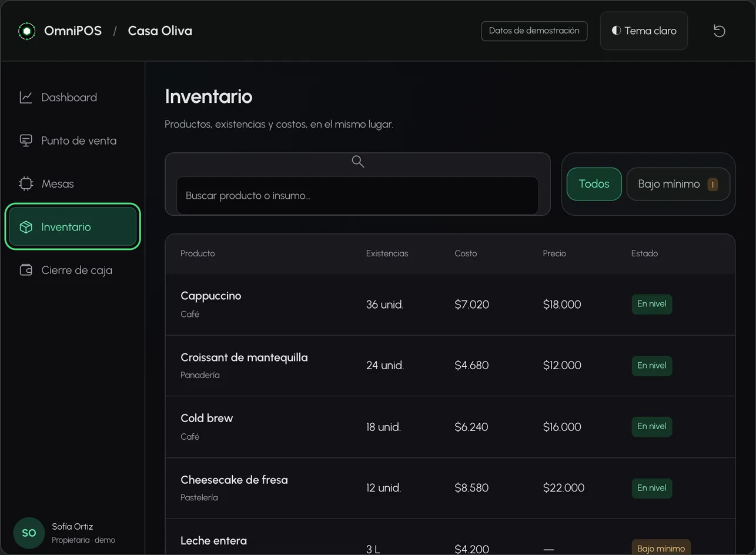Click Cheesecake de fresa stock 12 unid.
The width and height of the screenshot is (756, 555).
point(383,487)
